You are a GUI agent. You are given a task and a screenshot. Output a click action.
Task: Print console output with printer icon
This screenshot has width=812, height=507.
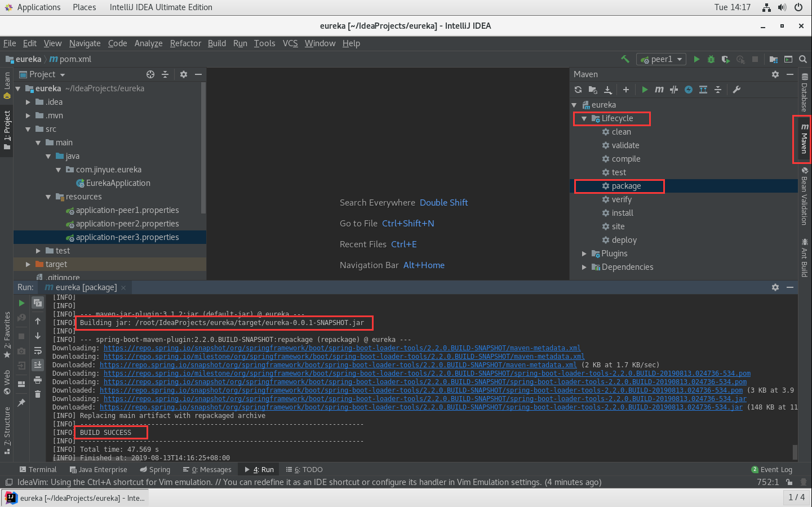point(38,380)
